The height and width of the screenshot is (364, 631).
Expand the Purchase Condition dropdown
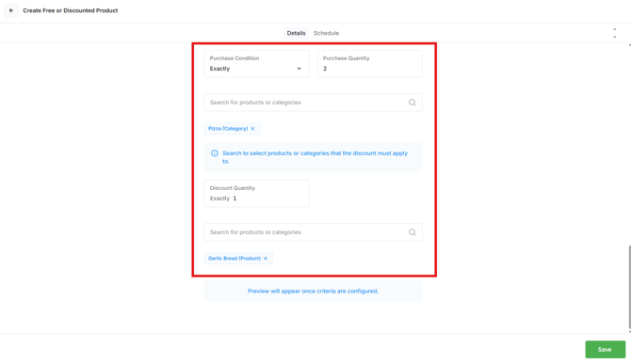[256, 63]
